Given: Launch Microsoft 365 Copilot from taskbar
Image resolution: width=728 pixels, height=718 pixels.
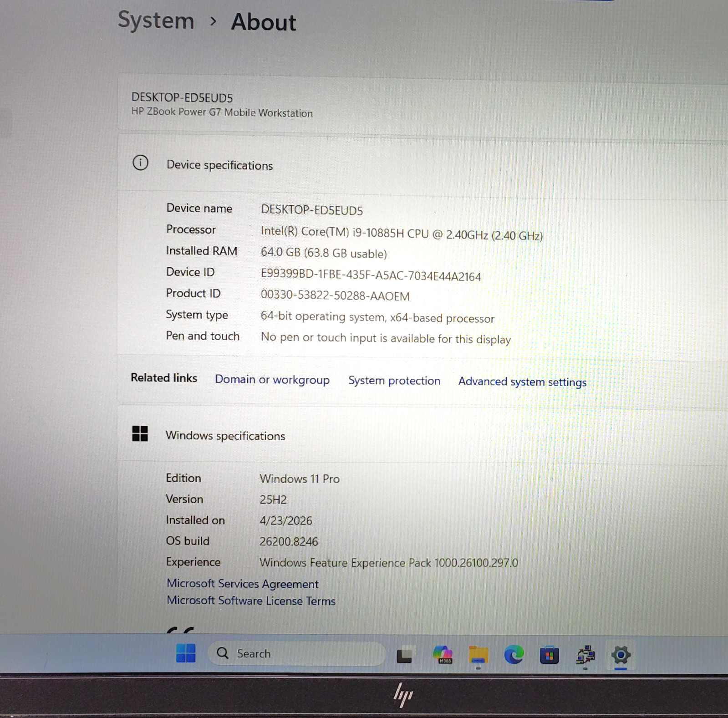Looking at the screenshot, I should [442, 655].
